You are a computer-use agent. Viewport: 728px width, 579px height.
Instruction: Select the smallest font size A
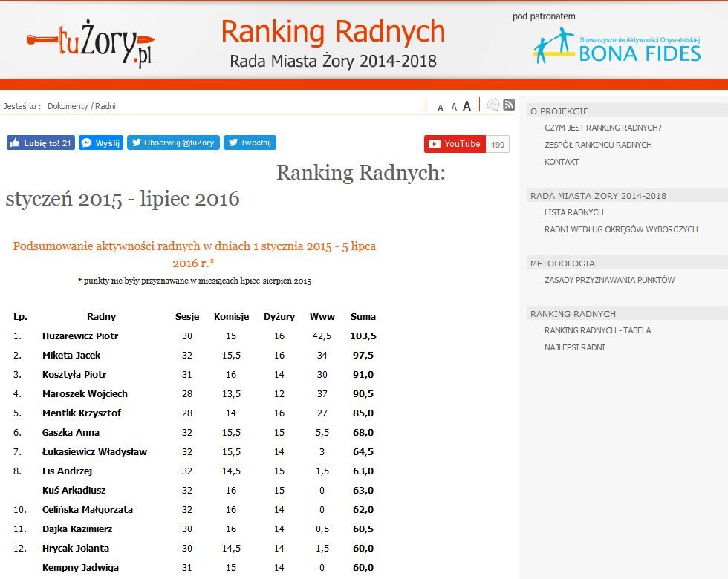[x=441, y=108]
